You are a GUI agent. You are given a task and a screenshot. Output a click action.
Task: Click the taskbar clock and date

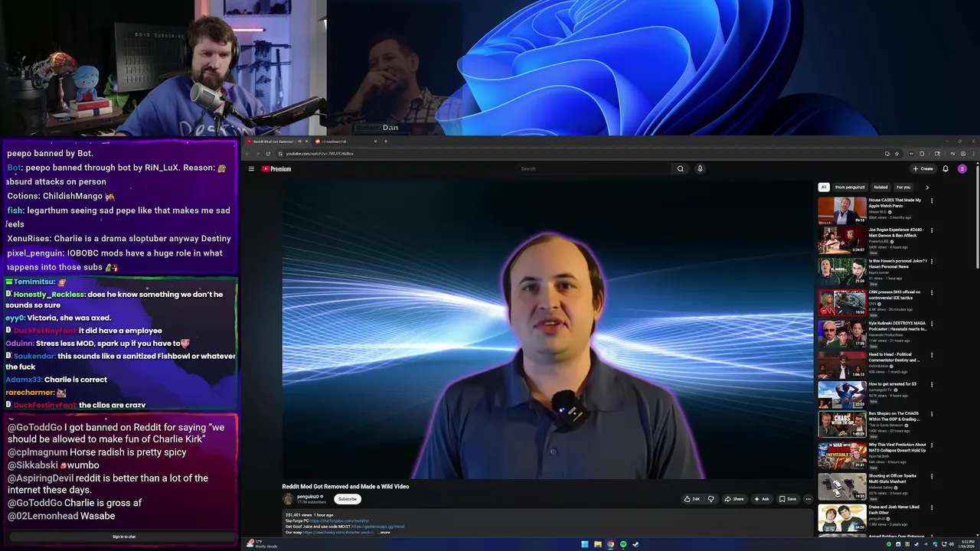[968, 544]
